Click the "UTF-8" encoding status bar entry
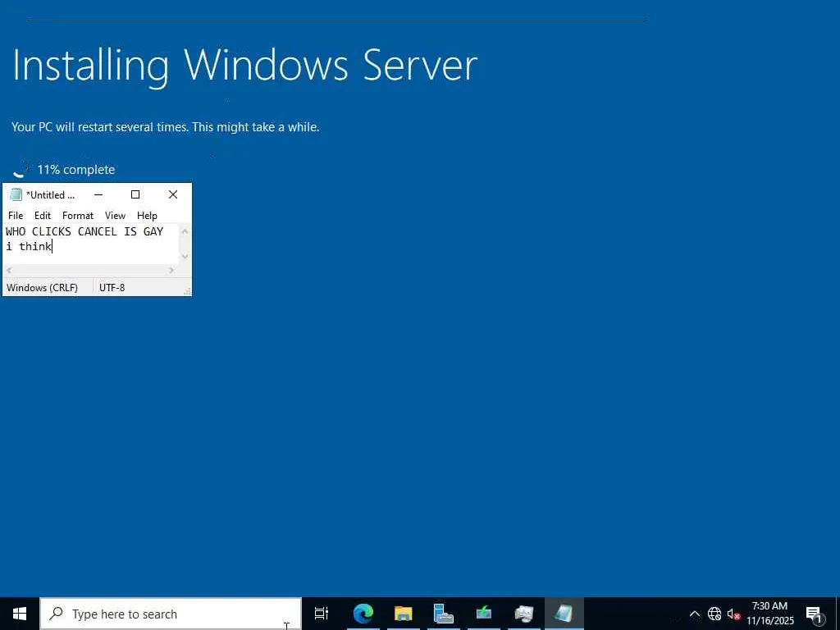 point(112,288)
